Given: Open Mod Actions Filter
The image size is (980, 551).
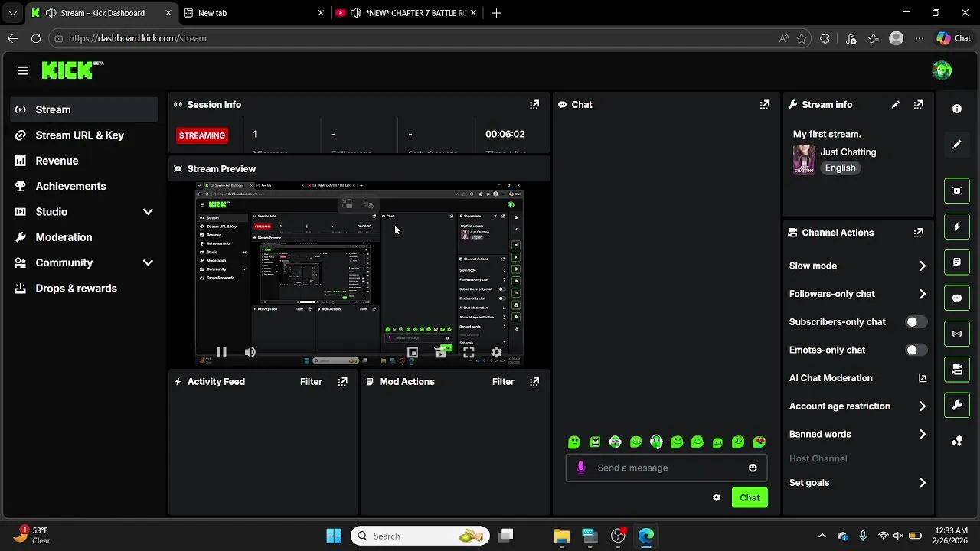Looking at the screenshot, I should tap(503, 382).
